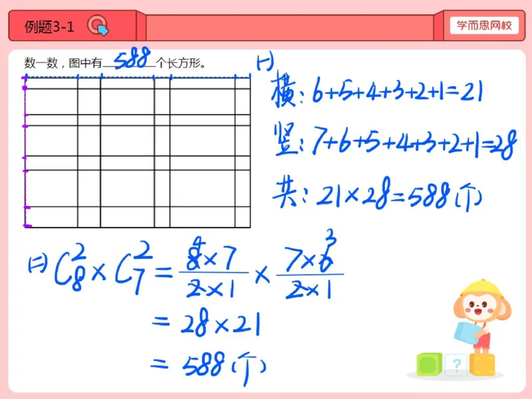Click the text 个长方形。
The width and height of the screenshot is (532, 399).
tap(181, 63)
